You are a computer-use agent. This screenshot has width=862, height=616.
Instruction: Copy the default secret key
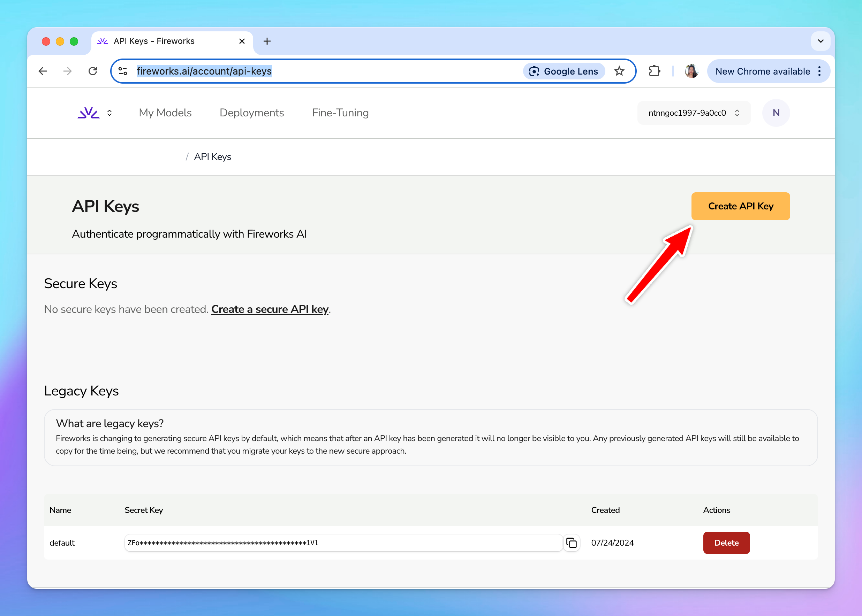click(x=571, y=543)
